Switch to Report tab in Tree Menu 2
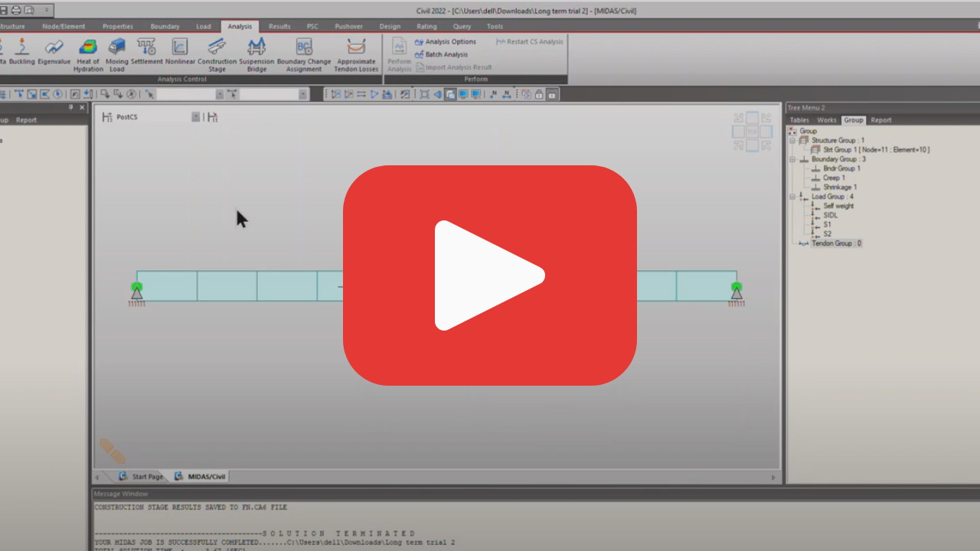980x551 pixels. pos(881,120)
